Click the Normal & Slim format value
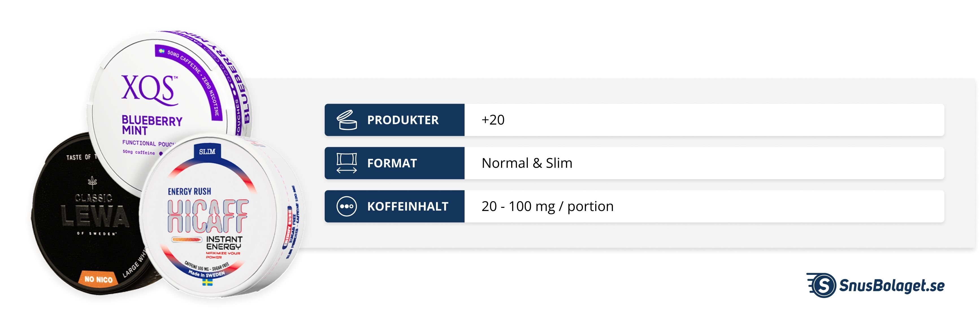This screenshot has width=980, height=333. point(526,164)
